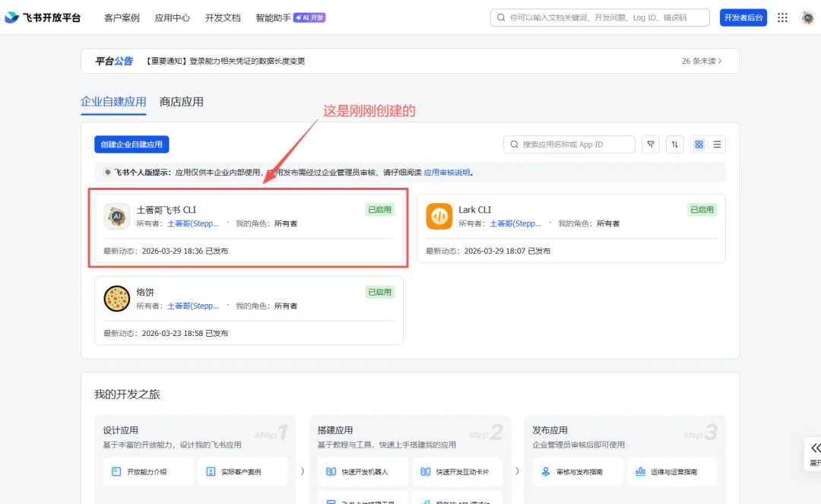Viewport: 821px width, 504px height.
Task: Click owner link on 土著哥飞书 CLI card
Action: (193, 223)
